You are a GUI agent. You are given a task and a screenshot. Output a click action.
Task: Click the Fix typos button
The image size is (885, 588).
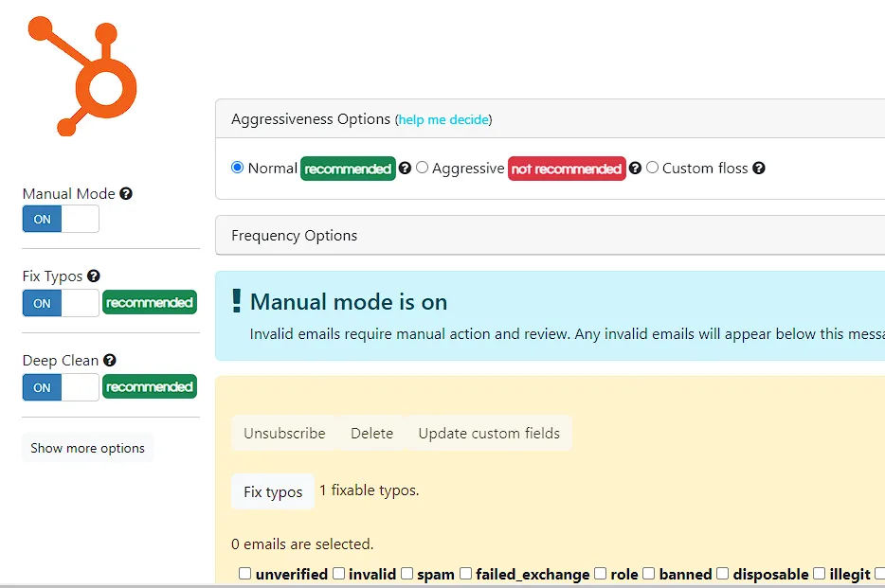click(273, 491)
